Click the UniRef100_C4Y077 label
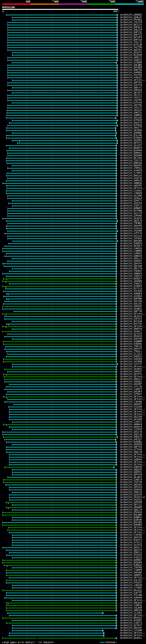This screenshot has height=644, width=146. 131,364
